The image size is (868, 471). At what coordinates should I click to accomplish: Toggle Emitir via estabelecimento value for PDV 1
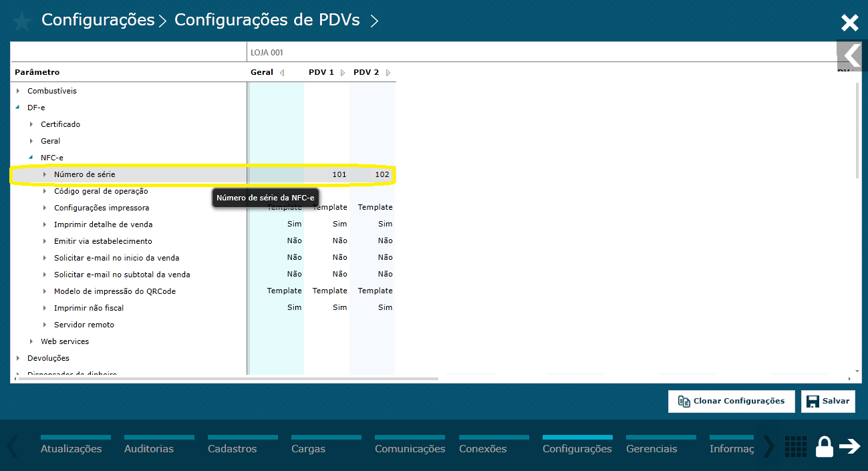[339, 241]
